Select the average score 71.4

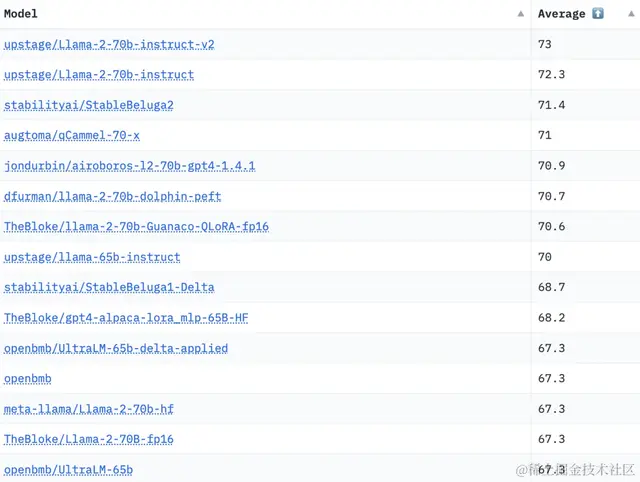coord(551,105)
